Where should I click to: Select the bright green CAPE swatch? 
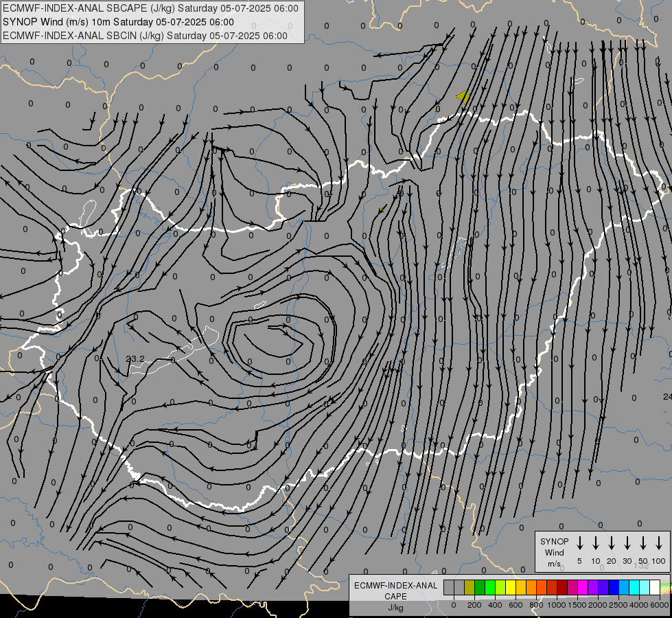click(x=490, y=588)
